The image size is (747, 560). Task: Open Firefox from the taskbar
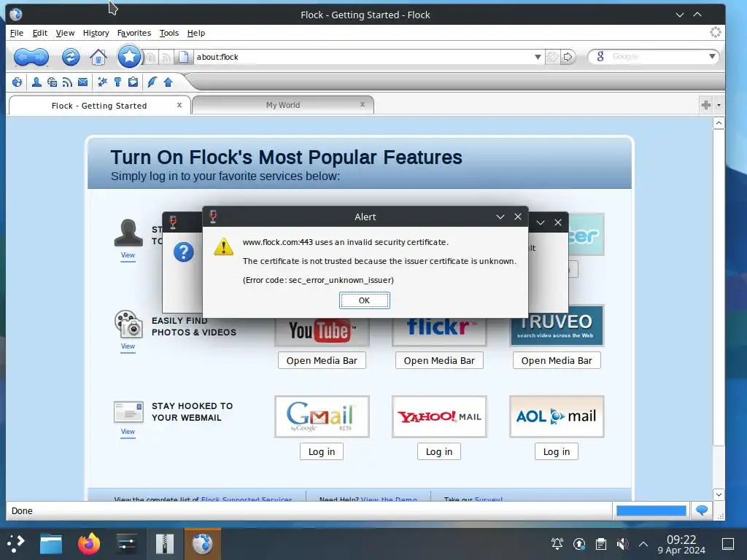coord(89,544)
